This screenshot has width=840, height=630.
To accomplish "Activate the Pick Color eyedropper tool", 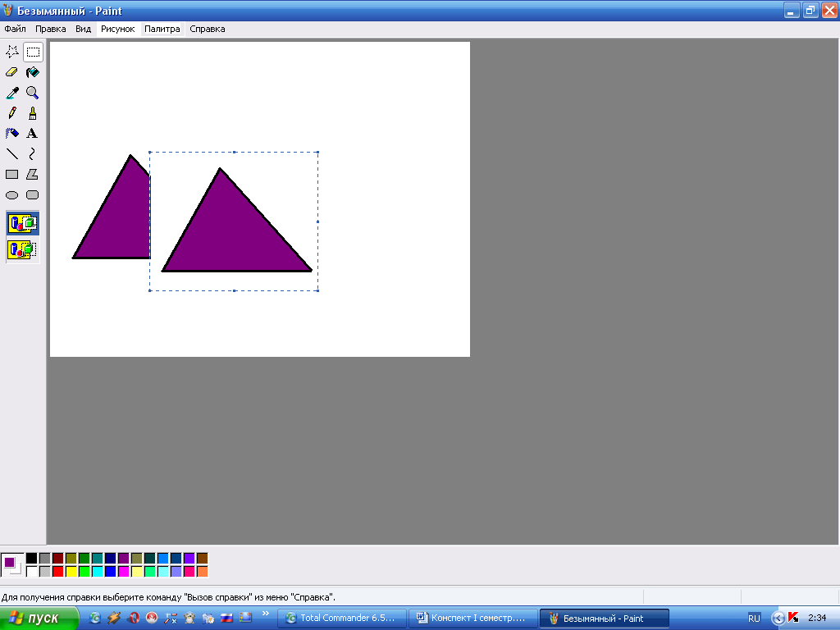I will (11, 93).
